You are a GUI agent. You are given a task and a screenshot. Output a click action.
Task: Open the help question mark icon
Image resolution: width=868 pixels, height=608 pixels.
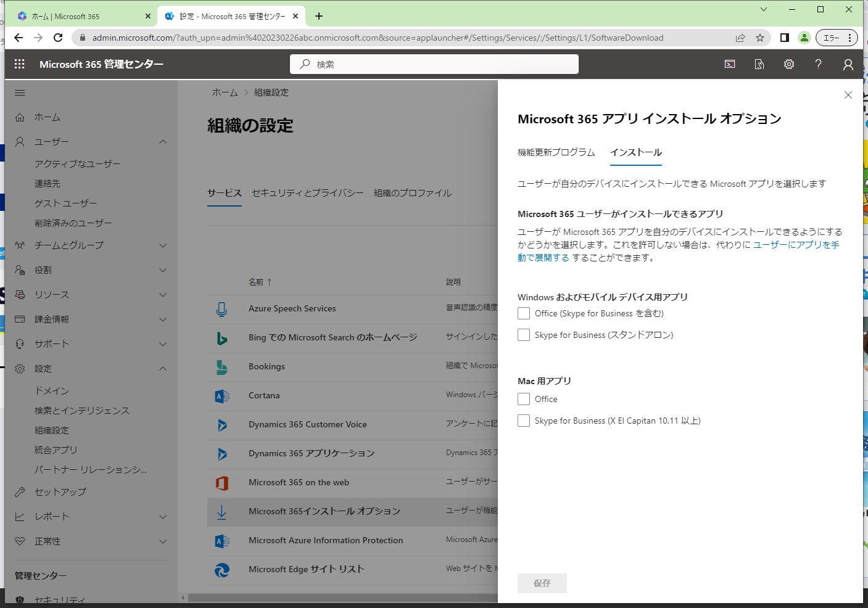point(819,64)
